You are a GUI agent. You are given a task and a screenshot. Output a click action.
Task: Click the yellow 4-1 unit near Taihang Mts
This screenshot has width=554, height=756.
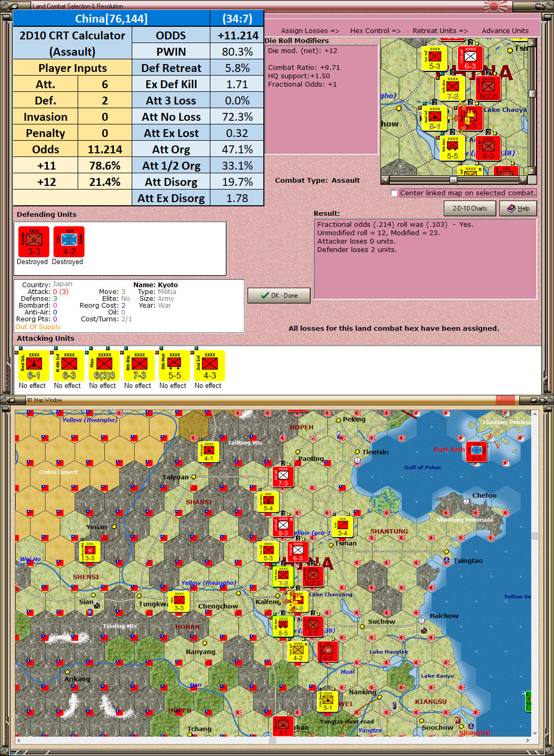208,452
